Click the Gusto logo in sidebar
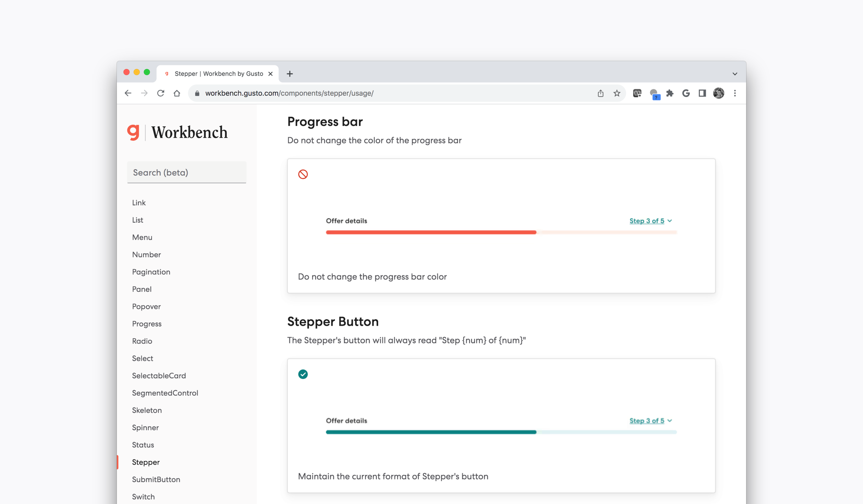 133,132
